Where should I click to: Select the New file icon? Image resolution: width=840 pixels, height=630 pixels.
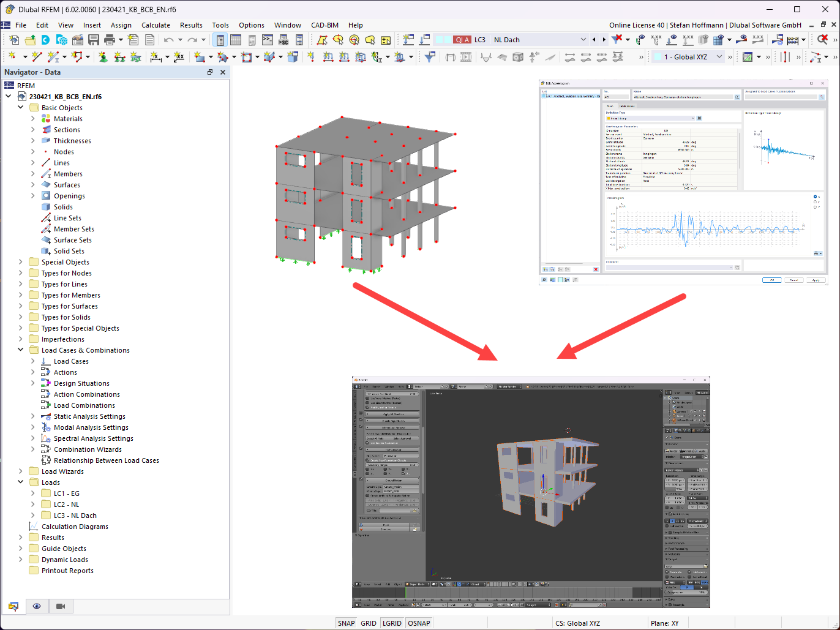(15, 39)
